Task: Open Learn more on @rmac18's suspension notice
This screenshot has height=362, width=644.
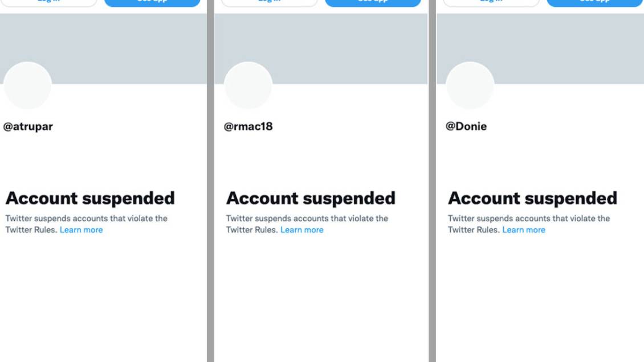Action: [x=302, y=229]
